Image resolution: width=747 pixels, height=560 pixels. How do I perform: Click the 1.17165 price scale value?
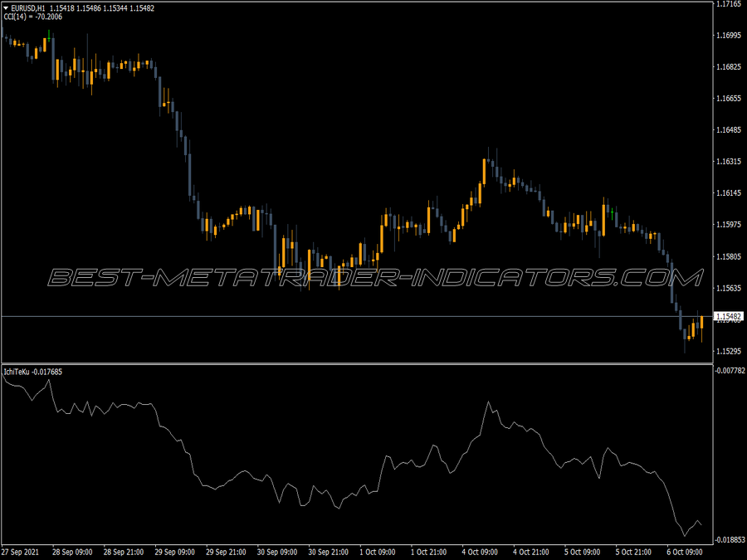pyautogui.click(x=729, y=4)
